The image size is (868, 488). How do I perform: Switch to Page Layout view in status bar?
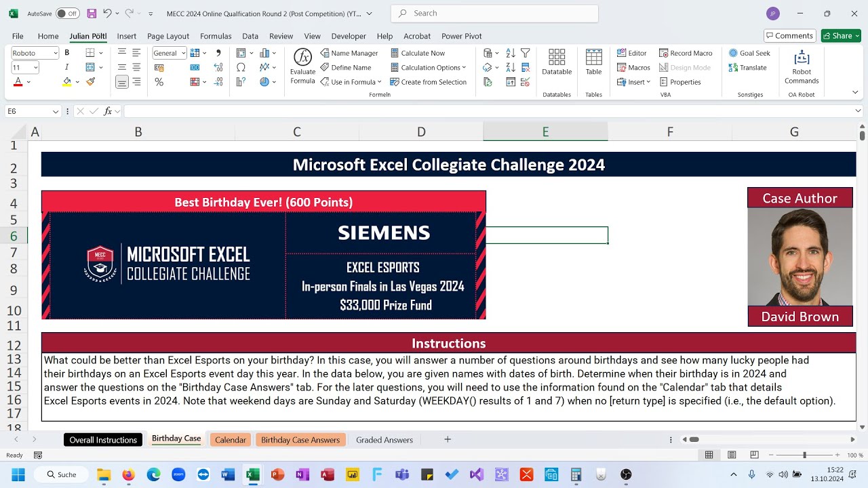(732, 455)
